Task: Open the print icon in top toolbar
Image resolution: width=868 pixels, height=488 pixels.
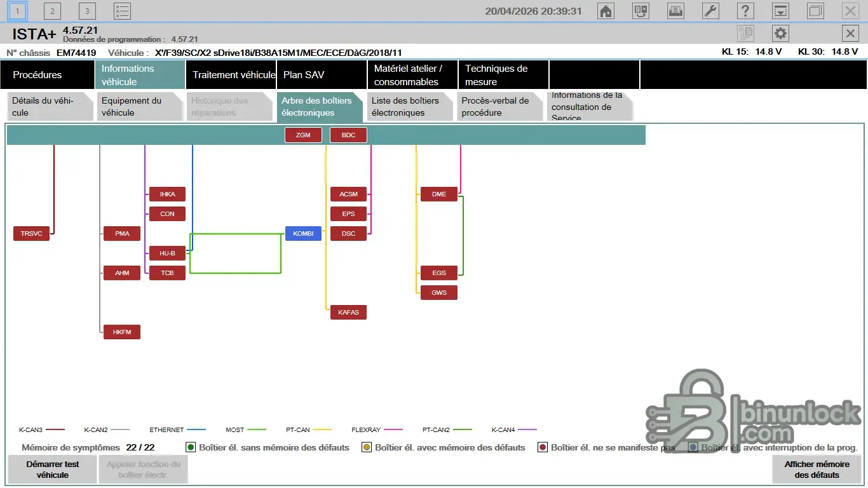Action: coord(675,11)
